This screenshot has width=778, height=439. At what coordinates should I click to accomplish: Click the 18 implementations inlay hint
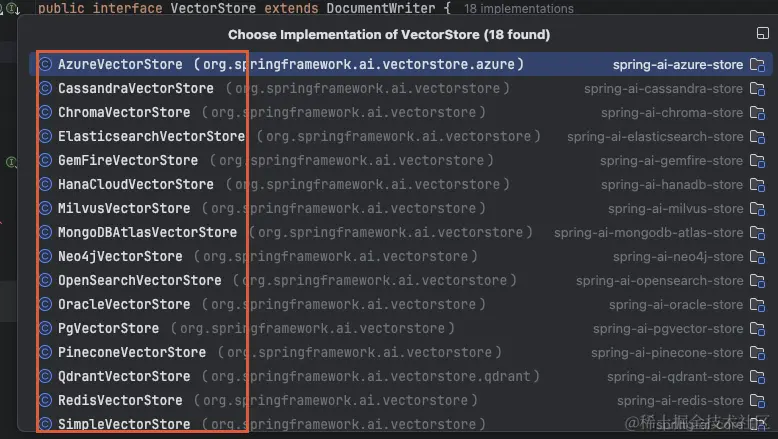coord(519,9)
